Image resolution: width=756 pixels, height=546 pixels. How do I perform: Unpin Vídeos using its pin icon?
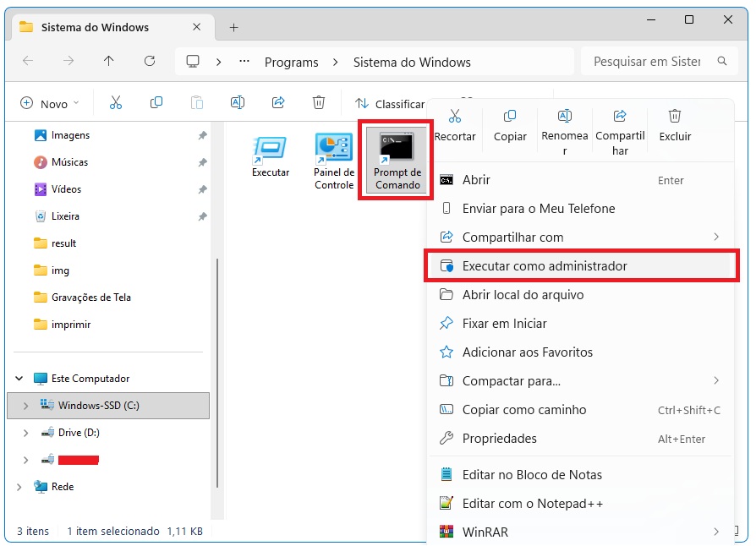click(x=202, y=189)
